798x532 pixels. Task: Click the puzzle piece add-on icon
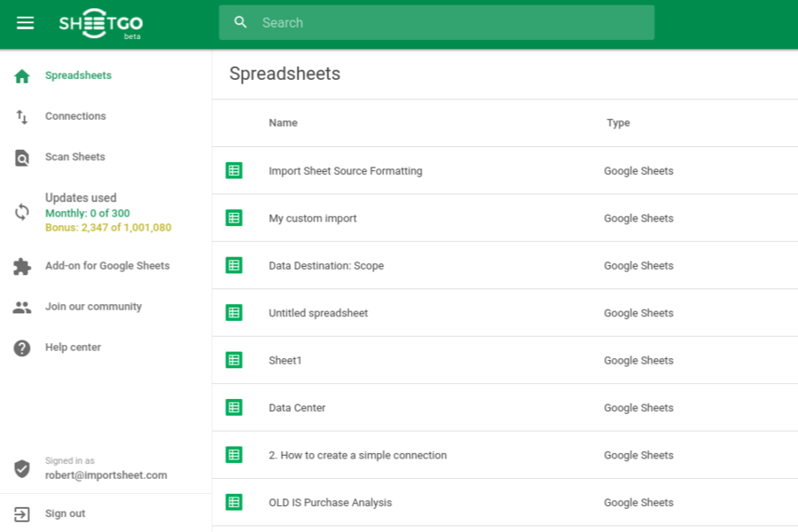coord(22,266)
